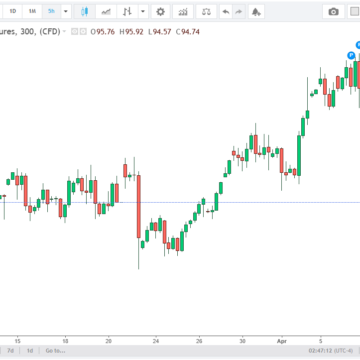Redo the last chart action
This screenshot has height=360, width=360.
pos(239,12)
